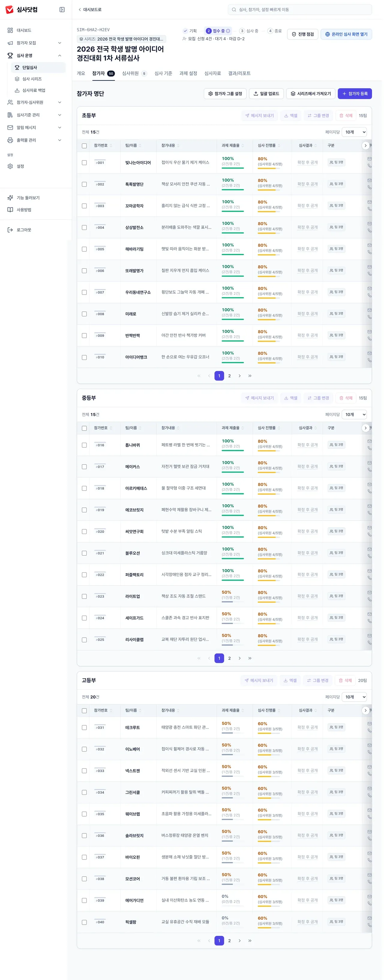Select all rows in 중등부 table header
Screen dimensions: 384x980
point(84,428)
